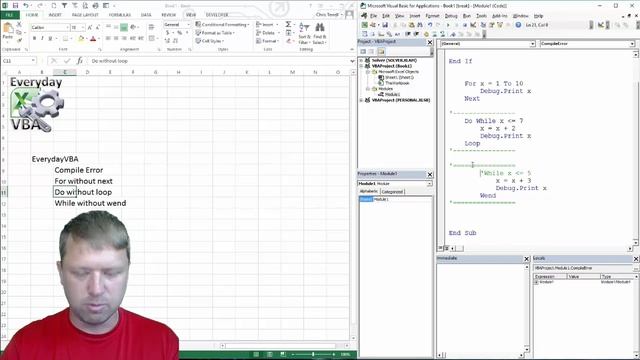640x360 pixels.
Task: Click Insert Function fx button
Action: coord(80,61)
